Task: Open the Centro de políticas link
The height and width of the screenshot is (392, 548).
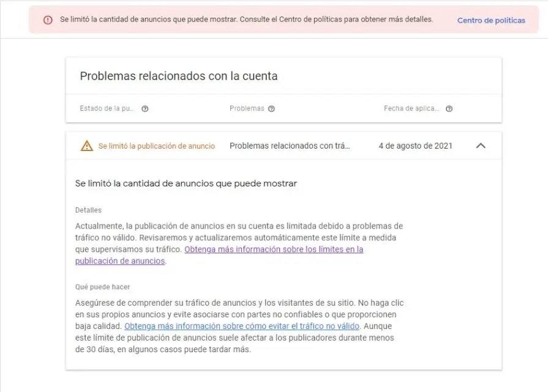Action: (x=491, y=20)
